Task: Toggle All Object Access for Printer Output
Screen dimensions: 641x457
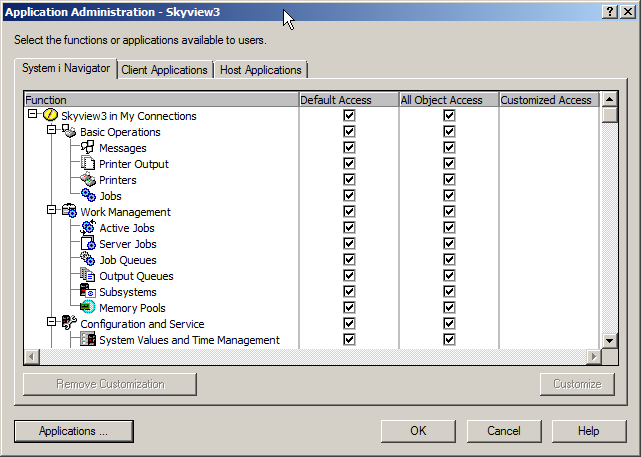Action: 449,164
